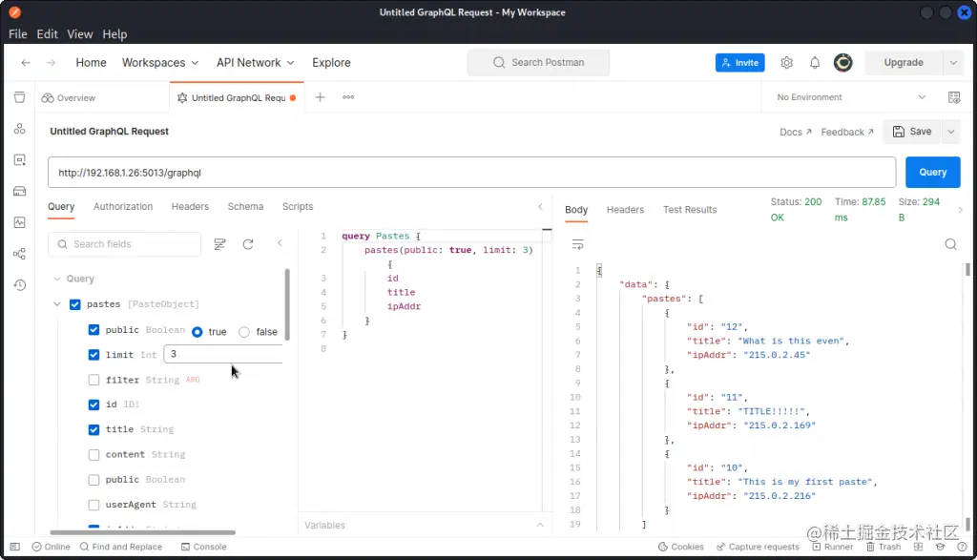
Task: Open Collections in left sidebar
Action: click(x=19, y=97)
